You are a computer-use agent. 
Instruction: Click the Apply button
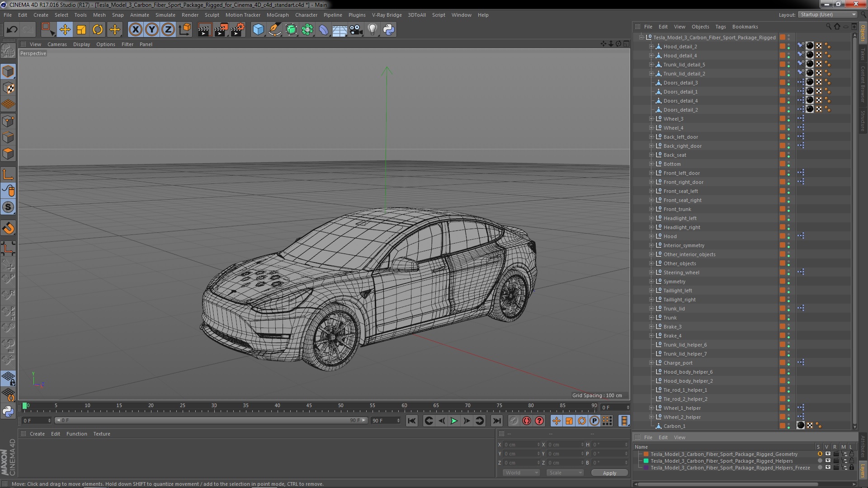(609, 473)
